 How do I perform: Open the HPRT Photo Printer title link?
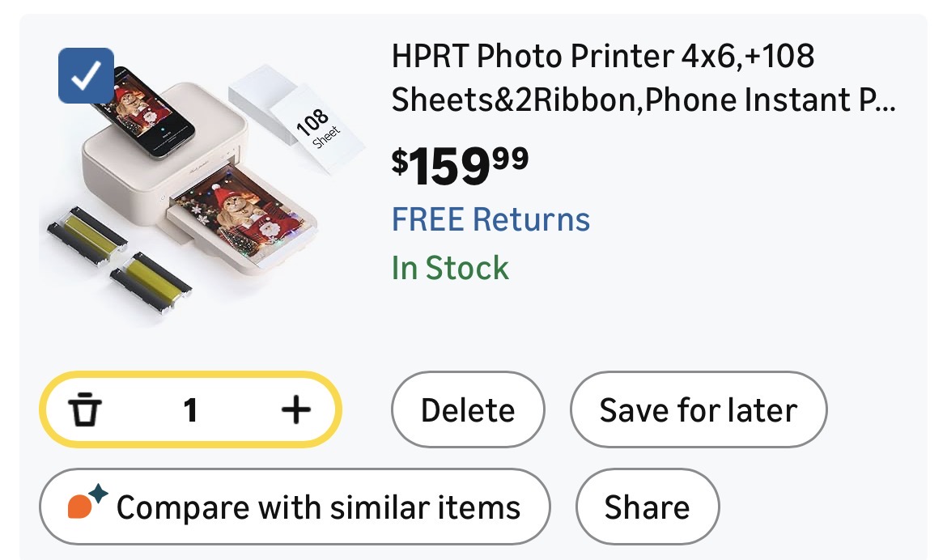(643, 78)
